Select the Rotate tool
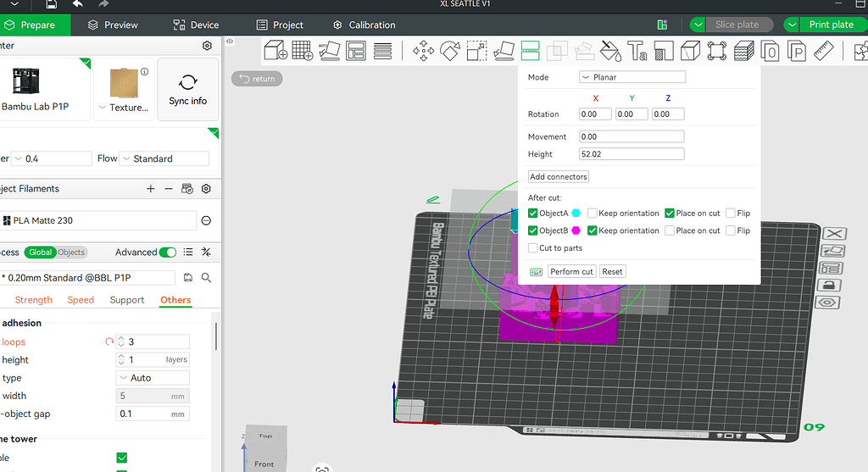 (x=450, y=51)
